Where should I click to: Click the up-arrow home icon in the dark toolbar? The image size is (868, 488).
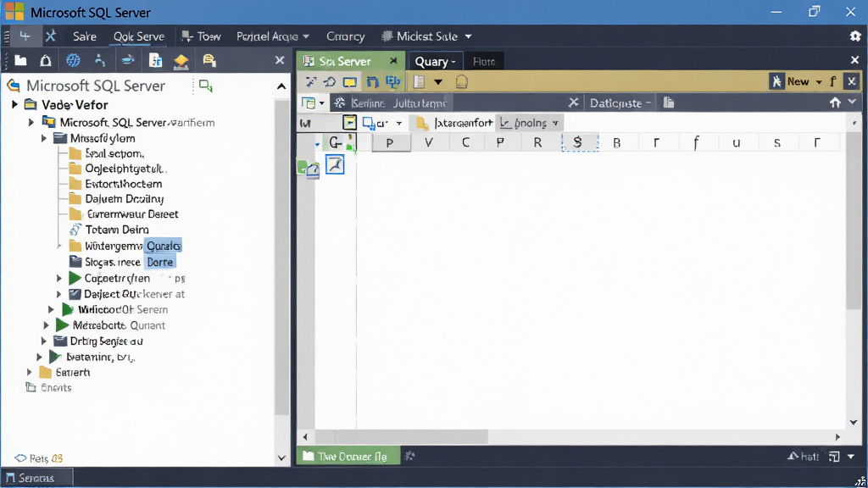tap(835, 103)
